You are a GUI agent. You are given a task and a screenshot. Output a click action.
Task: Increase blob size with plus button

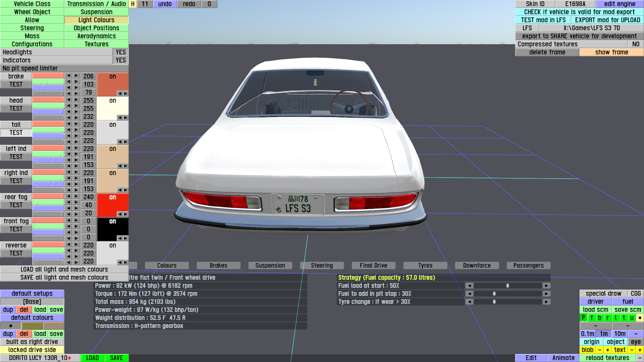[x=607, y=350]
